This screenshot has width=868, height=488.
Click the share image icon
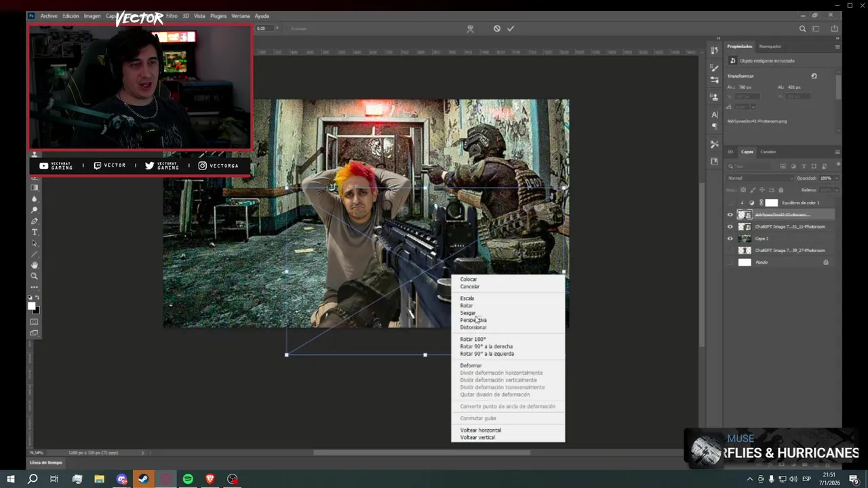tap(834, 28)
